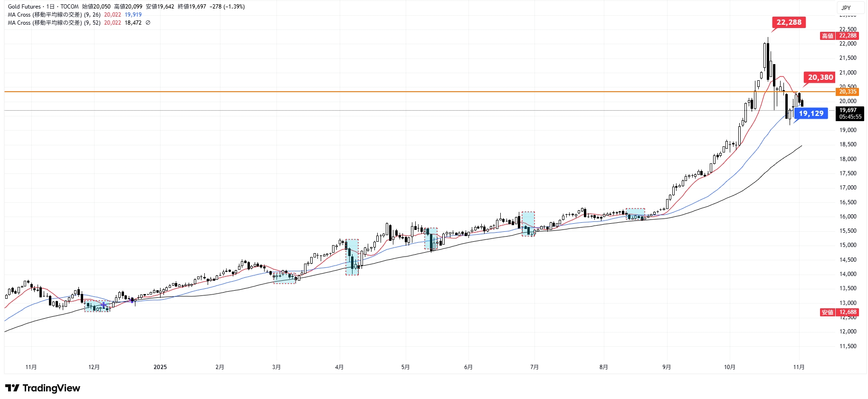Click the 高値 22,288 high price tag
This screenshot has width=868, height=399.
839,36
